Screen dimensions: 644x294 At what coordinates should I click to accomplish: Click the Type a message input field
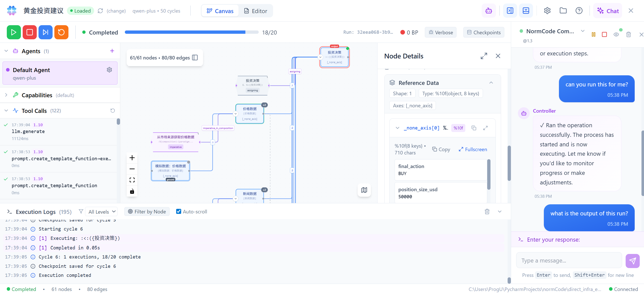(569, 260)
